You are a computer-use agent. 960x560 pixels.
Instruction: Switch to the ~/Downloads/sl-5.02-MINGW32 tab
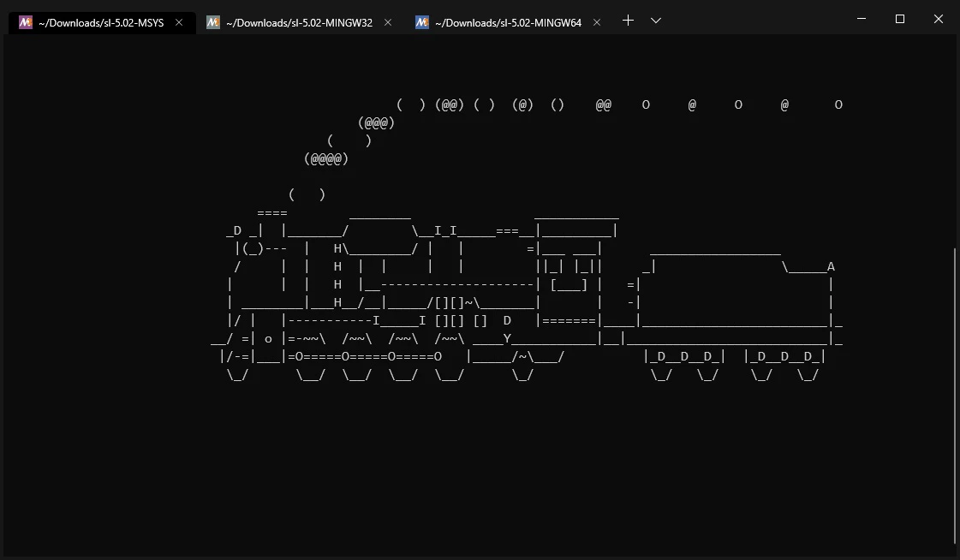point(300,22)
